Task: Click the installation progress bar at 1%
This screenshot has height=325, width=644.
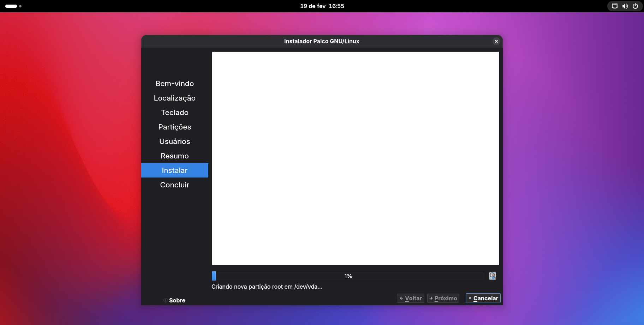Action: click(348, 276)
